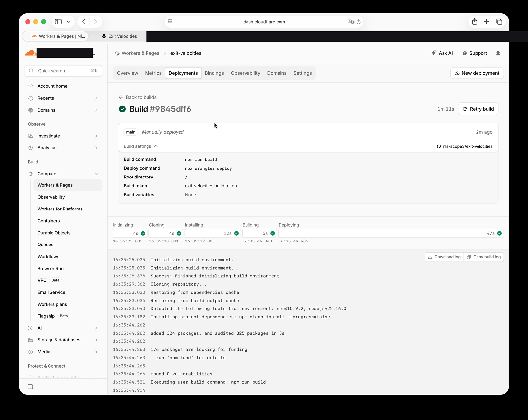
Task: Expand Investigate chevron in sidebar
Action: [96, 136]
